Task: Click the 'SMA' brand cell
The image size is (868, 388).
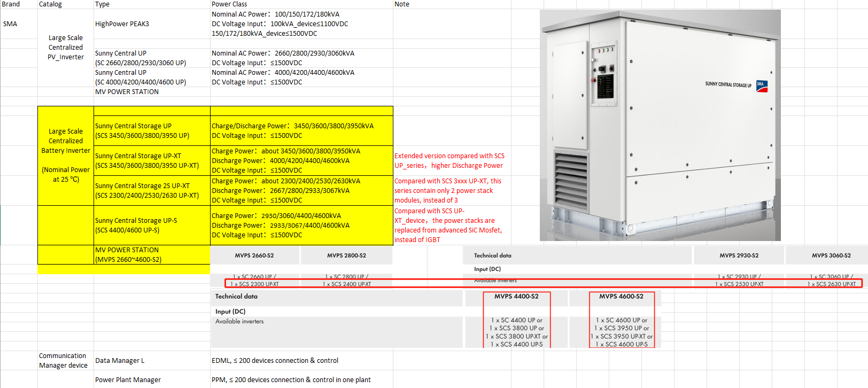Action: point(10,24)
